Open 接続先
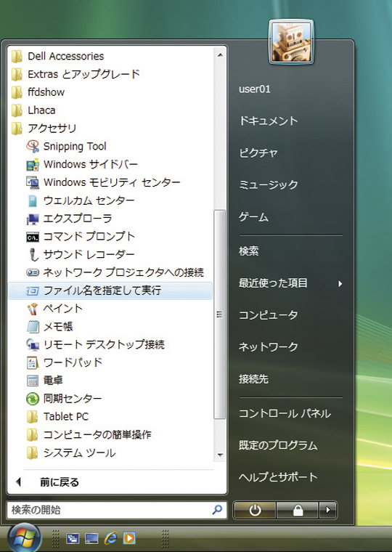 coord(253,379)
